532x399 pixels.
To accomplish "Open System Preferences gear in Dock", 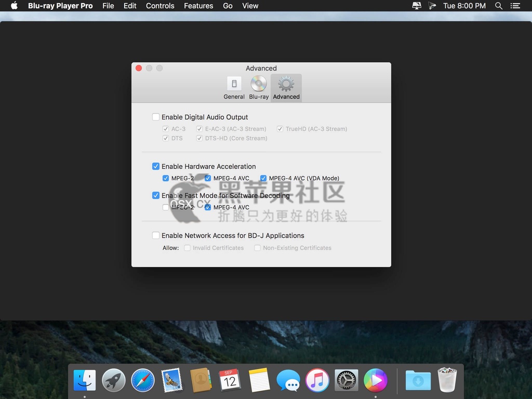I will click(347, 380).
